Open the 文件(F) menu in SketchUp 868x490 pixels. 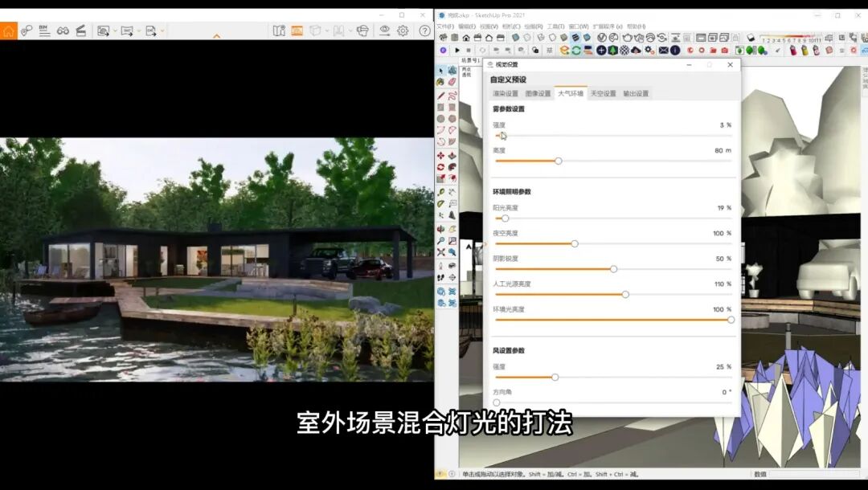445,27
